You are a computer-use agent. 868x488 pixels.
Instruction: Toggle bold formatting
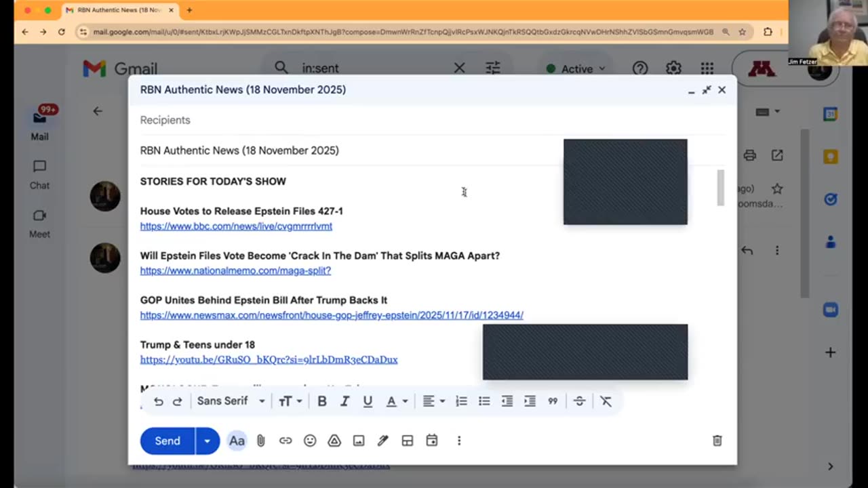(x=322, y=401)
